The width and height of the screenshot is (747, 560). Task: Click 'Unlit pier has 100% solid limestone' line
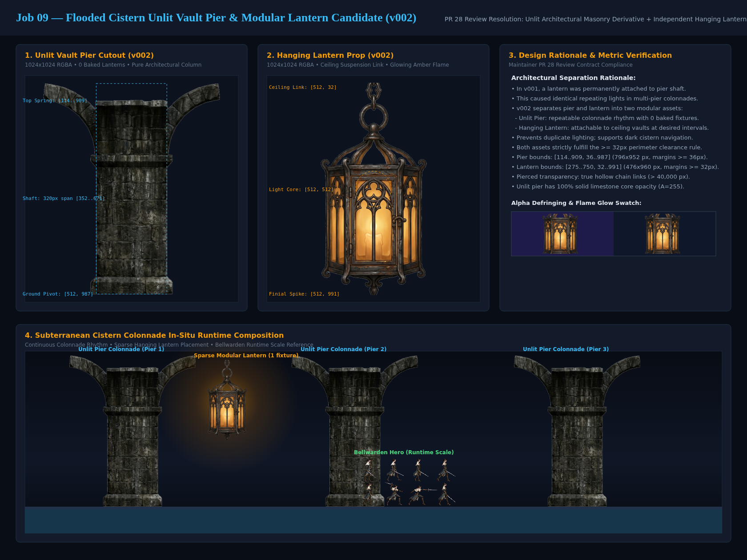pyautogui.click(x=598, y=187)
